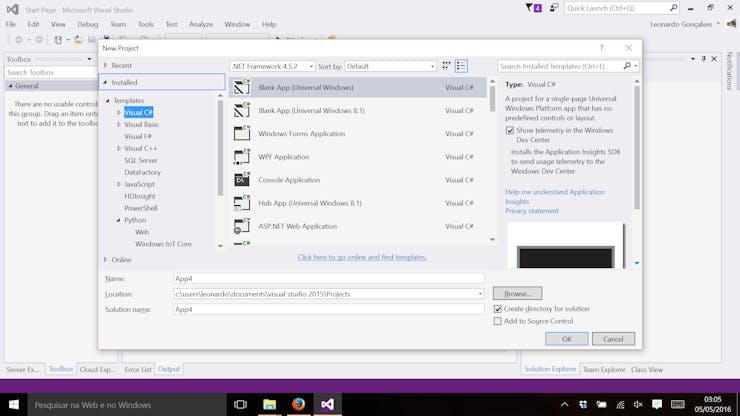Viewport: 740px width, 416px height.
Task: Click the feedback icon next to Quick Launch
Action: (554, 8)
